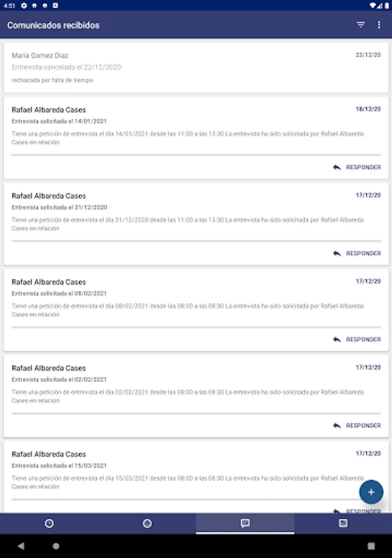Click reply arrow for 02/02/2021 interview

click(337, 426)
